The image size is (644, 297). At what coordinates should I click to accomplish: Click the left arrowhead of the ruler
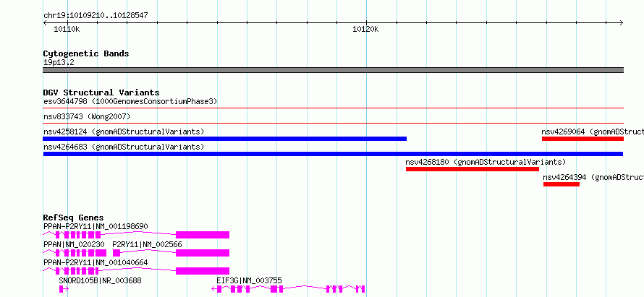tap(46, 23)
